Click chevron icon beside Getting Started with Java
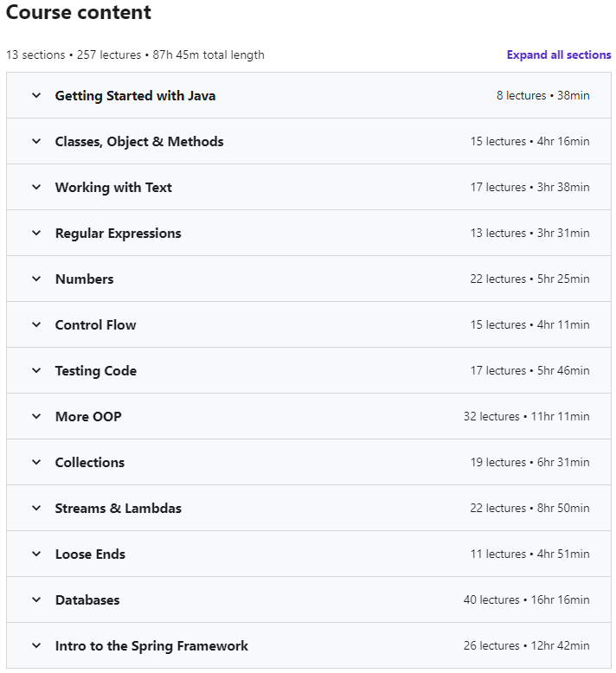Screen dimensions: 616x673 (36, 96)
